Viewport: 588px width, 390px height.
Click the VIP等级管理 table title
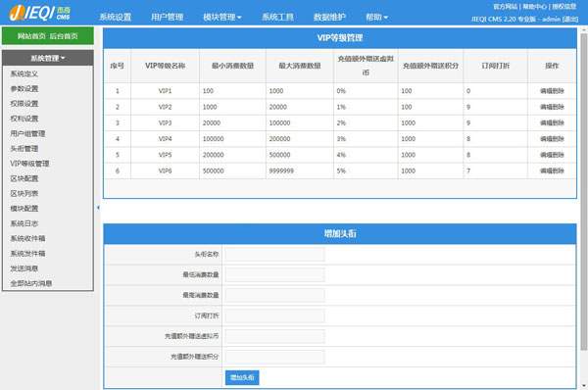340,38
